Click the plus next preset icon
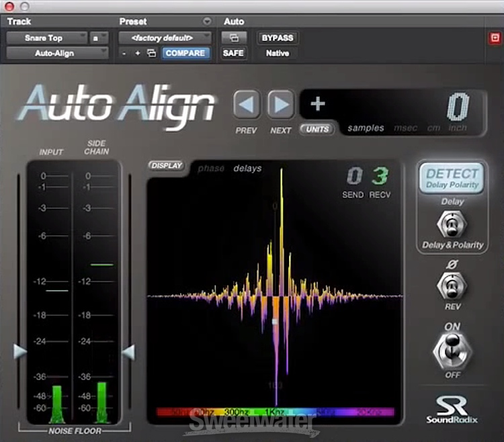504x442 pixels. click(x=138, y=53)
